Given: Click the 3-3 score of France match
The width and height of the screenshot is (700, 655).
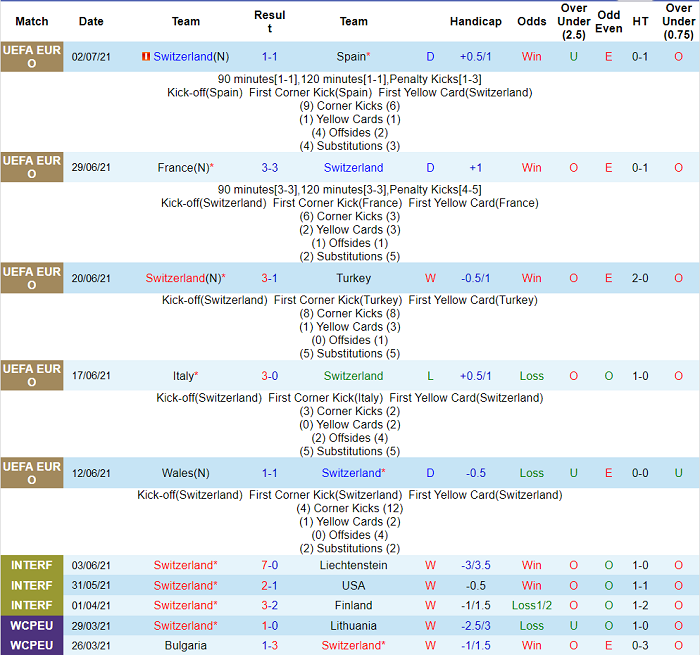Looking at the screenshot, I should tap(270, 168).
